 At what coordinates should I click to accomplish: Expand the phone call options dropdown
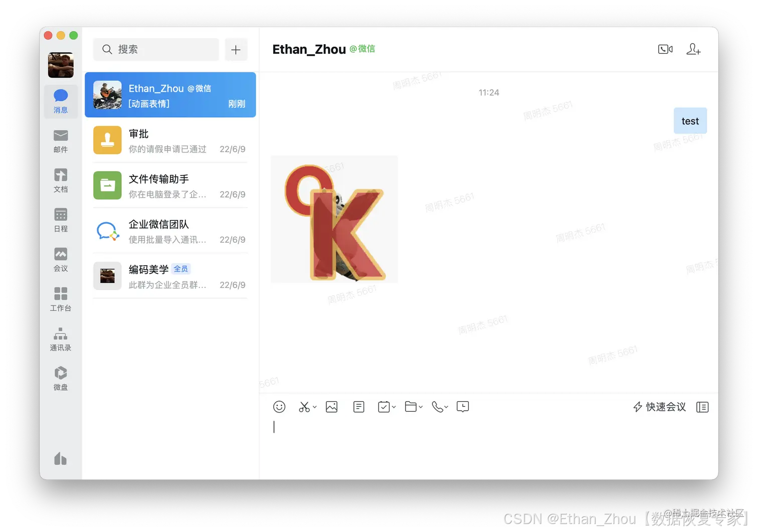(446, 408)
